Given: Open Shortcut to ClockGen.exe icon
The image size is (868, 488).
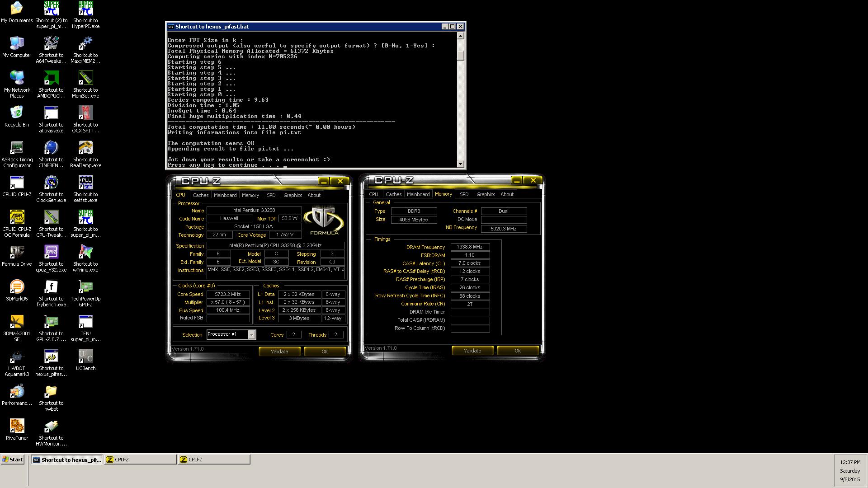Looking at the screenshot, I should (51, 189).
